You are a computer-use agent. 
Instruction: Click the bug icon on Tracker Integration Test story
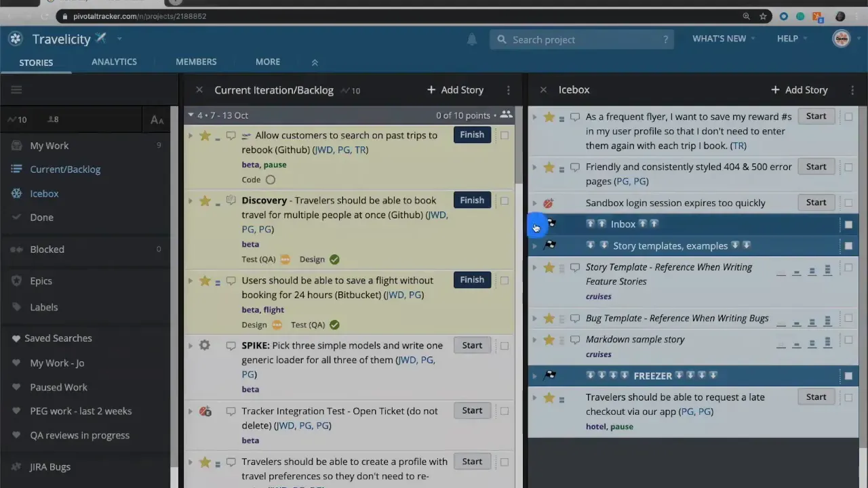tap(205, 411)
